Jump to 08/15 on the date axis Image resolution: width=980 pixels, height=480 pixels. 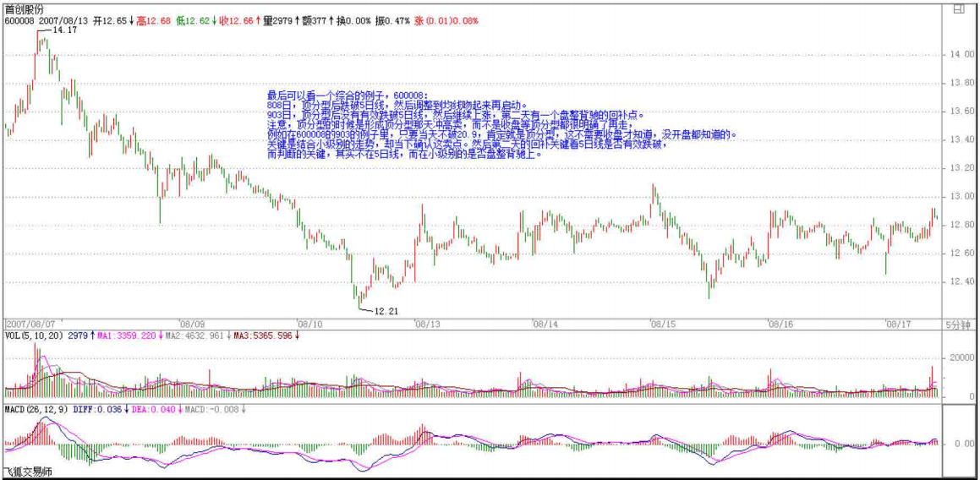click(662, 324)
